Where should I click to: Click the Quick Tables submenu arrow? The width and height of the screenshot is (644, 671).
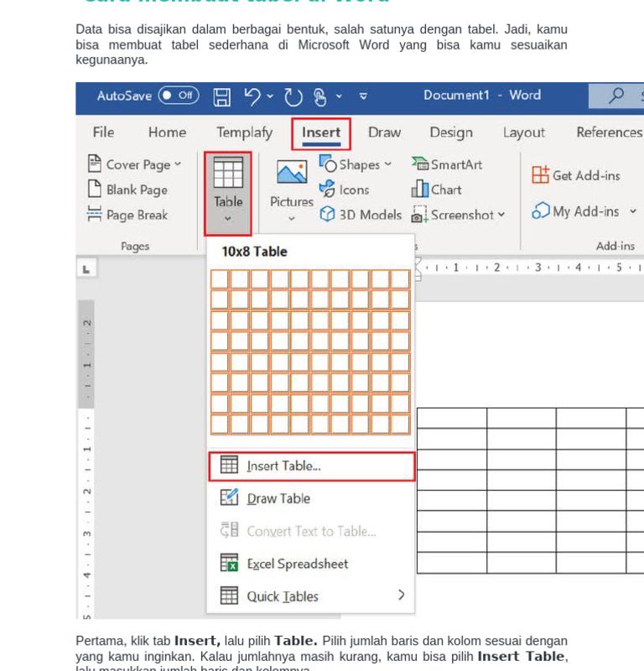(401, 595)
